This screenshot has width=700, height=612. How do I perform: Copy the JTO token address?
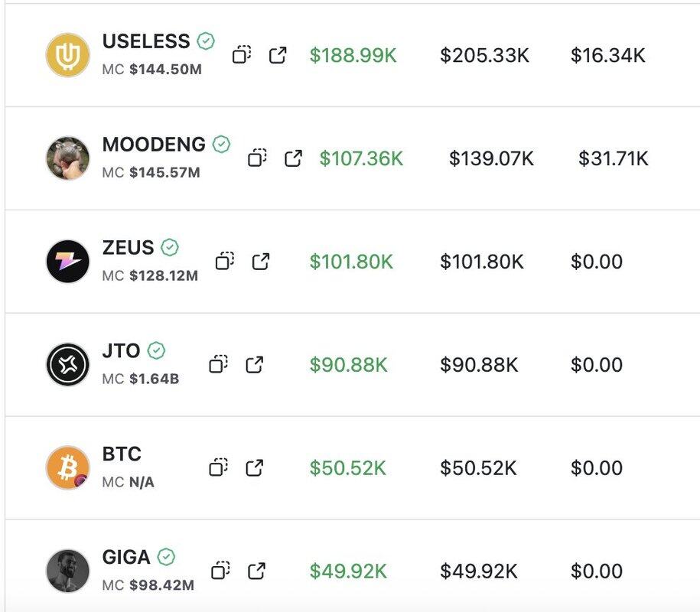218,364
